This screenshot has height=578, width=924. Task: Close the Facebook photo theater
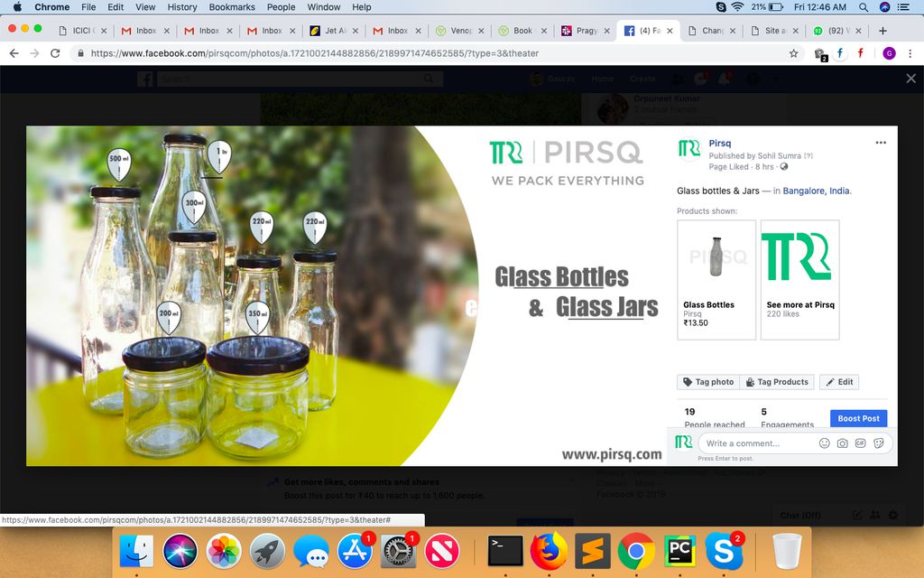click(x=911, y=79)
